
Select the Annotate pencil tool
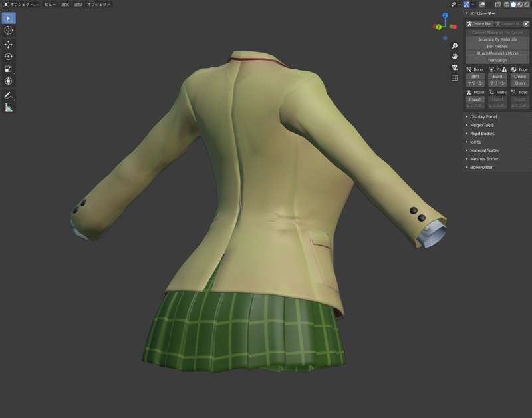click(9, 95)
